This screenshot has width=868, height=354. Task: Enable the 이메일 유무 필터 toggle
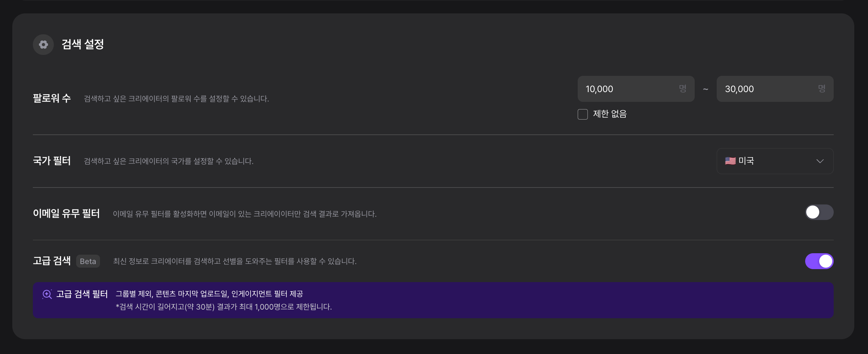(x=819, y=212)
